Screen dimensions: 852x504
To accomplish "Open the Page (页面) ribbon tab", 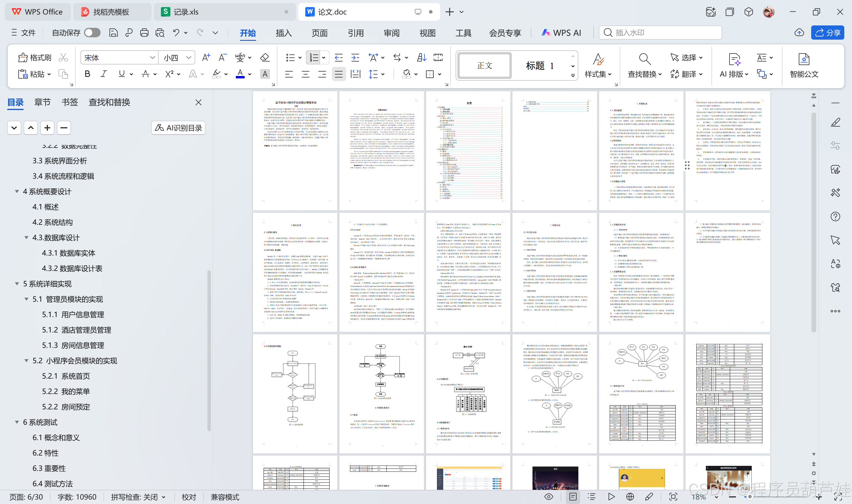I will pos(319,33).
